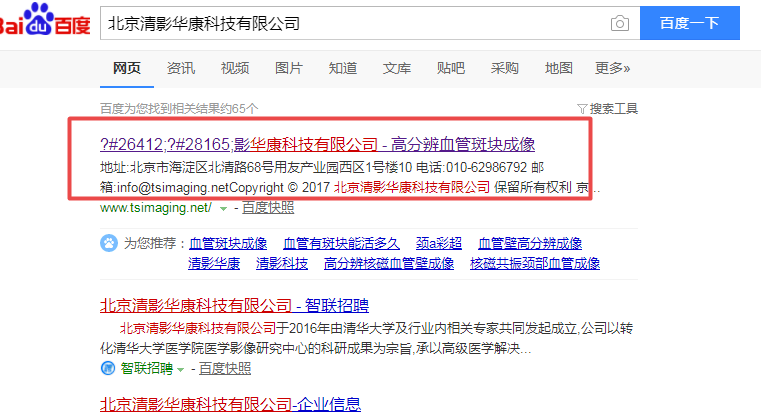761x418 pixels.
Task: Switch to the 视频 tab
Action: coord(235,68)
